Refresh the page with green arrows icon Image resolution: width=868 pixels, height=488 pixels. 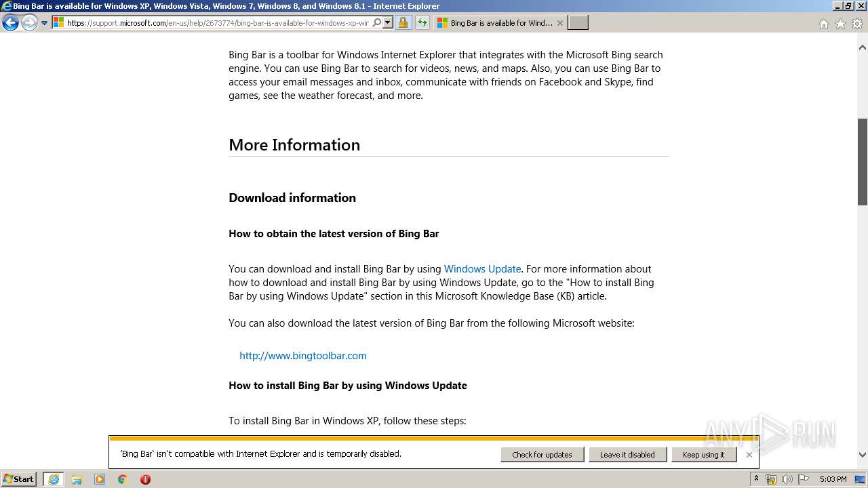click(x=422, y=23)
